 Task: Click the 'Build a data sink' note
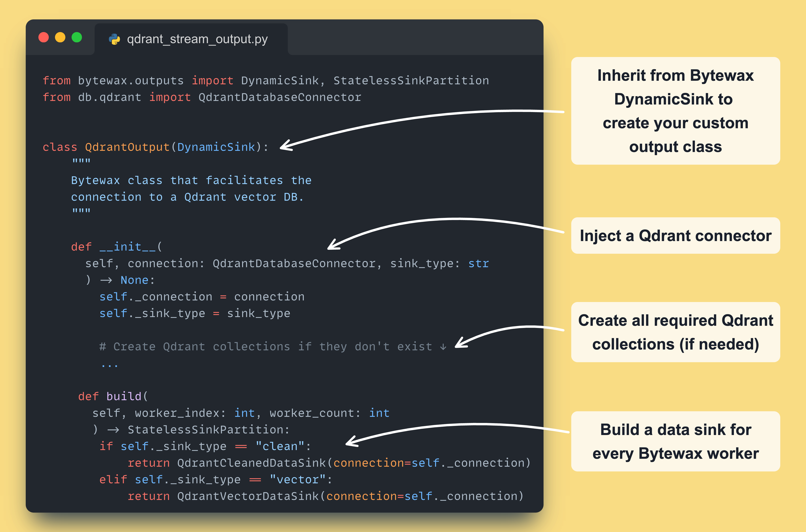(x=675, y=441)
